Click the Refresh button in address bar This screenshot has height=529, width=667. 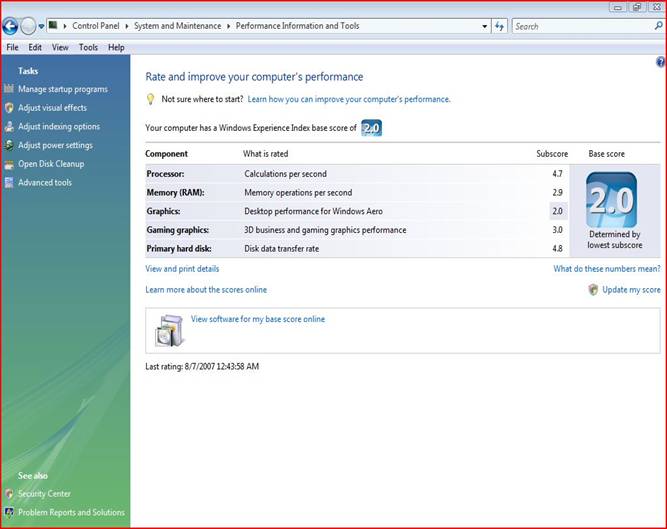tap(499, 26)
